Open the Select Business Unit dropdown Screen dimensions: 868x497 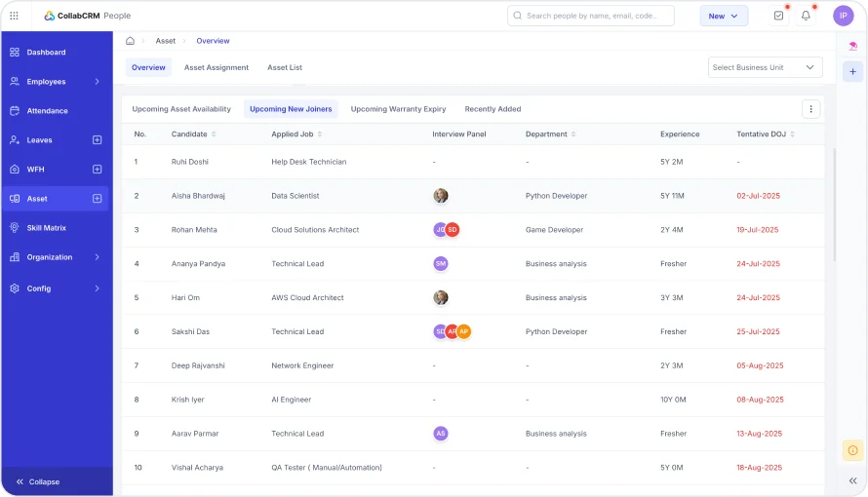click(765, 67)
